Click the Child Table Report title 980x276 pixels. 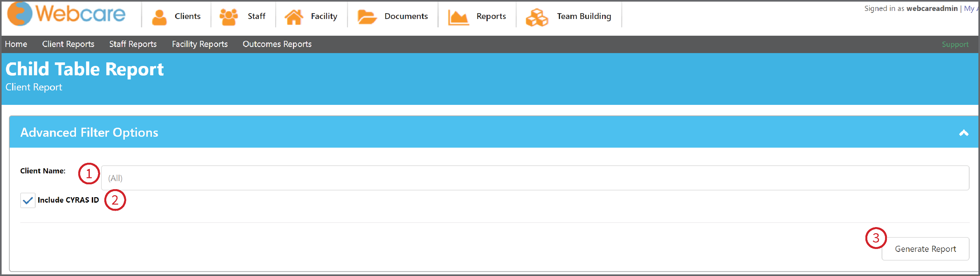[84, 69]
